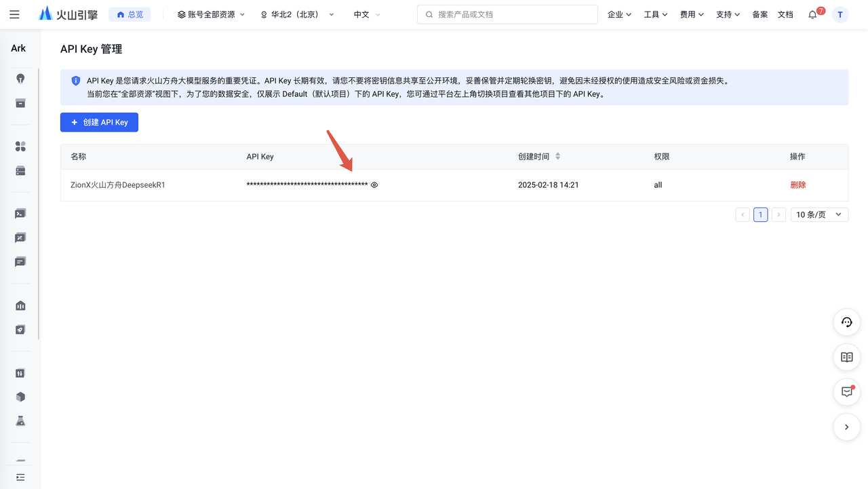Image resolution: width=868 pixels, height=489 pixels.
Task: Open the hamburger main menu
Action: [x=15, y=14]
